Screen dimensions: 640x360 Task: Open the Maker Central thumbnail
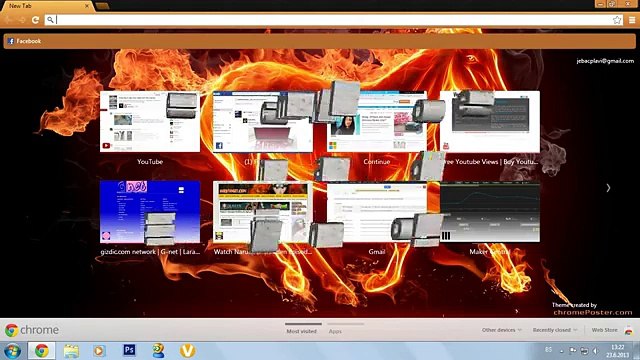point(490,212)
